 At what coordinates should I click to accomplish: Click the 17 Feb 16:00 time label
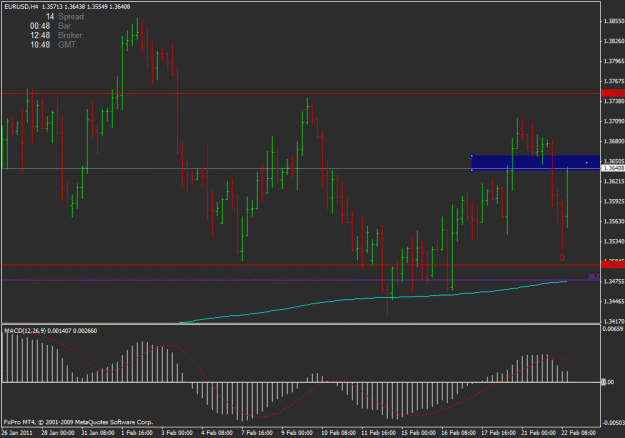pyautogui.click(x=499, y=433)
